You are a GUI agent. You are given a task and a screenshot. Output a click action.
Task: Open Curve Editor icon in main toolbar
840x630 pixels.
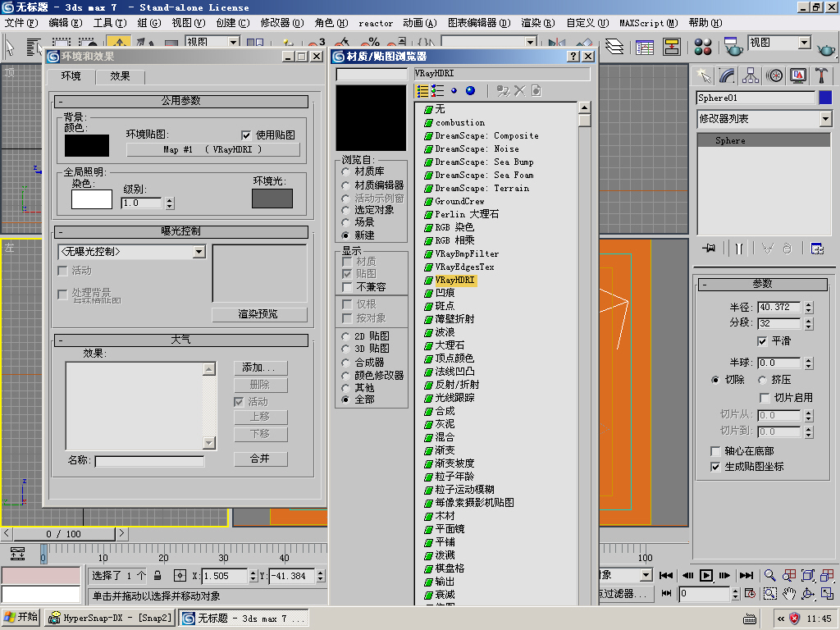pyautogui.click(x=645, y=47)
